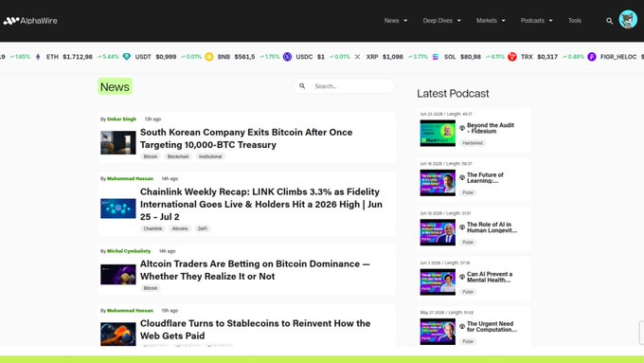Open Can AI Prevent a Mental Health title
Viewport: 644px width, 363px height.
tap(490, 277)
